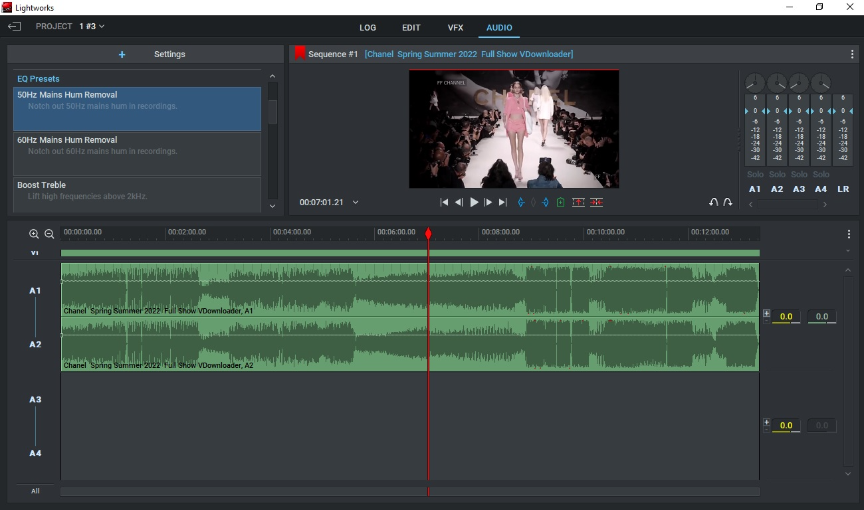This screenshot has width=864, height=510.
Task: Click the presets list scroll down arrow
Action: click(272, 206)
